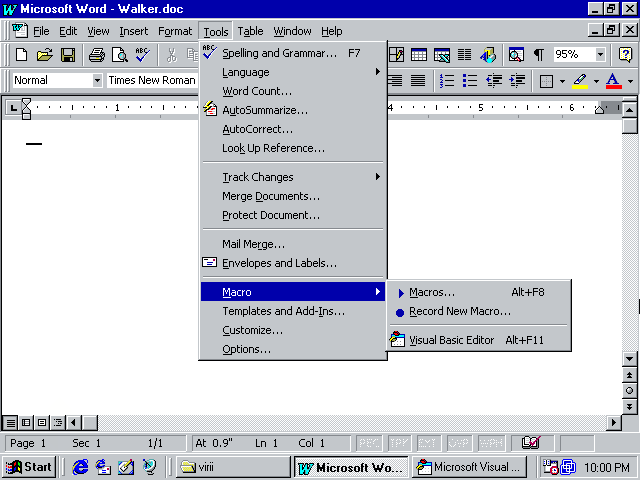This screenshot has height=480, width=640.
Task: Open the File menu
Action: coord(41,31)
